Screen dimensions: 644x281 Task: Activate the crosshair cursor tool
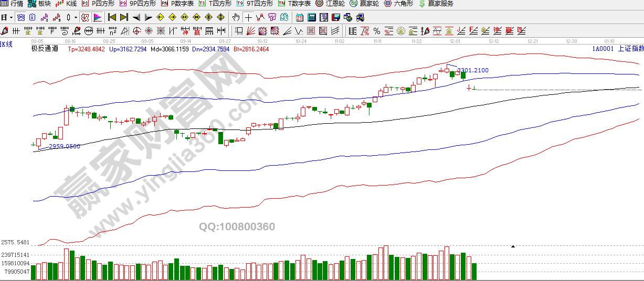248,17
